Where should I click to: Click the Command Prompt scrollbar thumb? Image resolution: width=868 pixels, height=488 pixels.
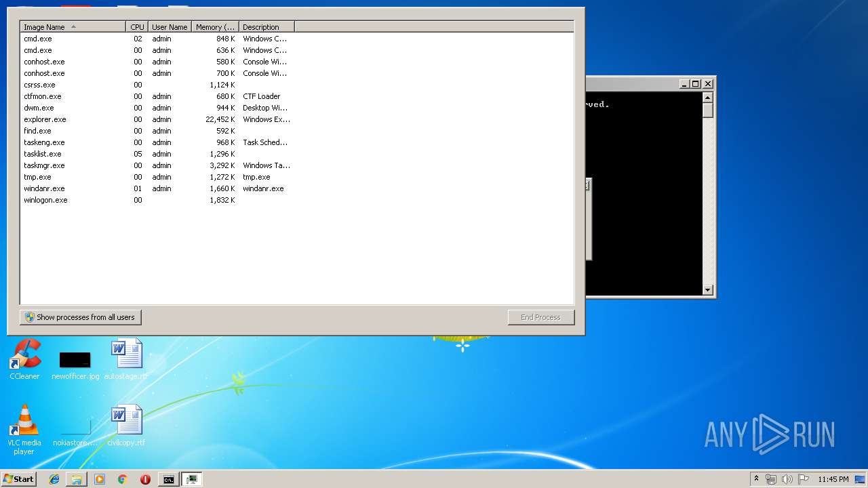point(708,110)
